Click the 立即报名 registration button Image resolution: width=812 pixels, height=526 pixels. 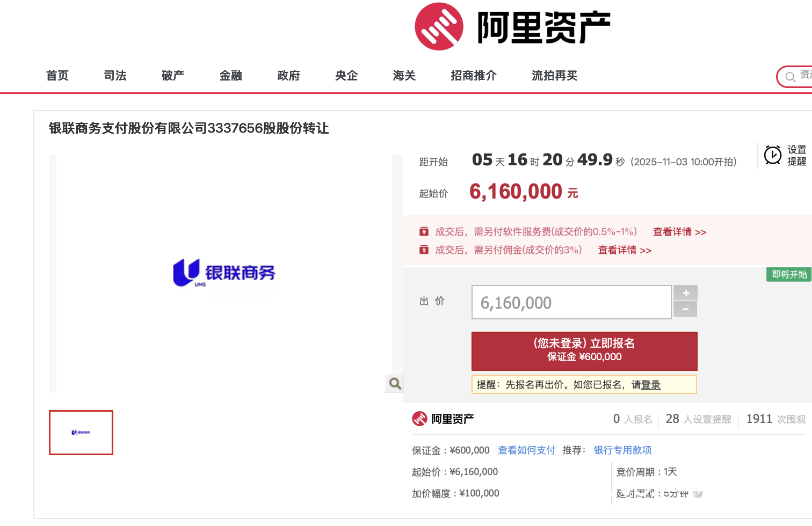(x=584, y=351)
